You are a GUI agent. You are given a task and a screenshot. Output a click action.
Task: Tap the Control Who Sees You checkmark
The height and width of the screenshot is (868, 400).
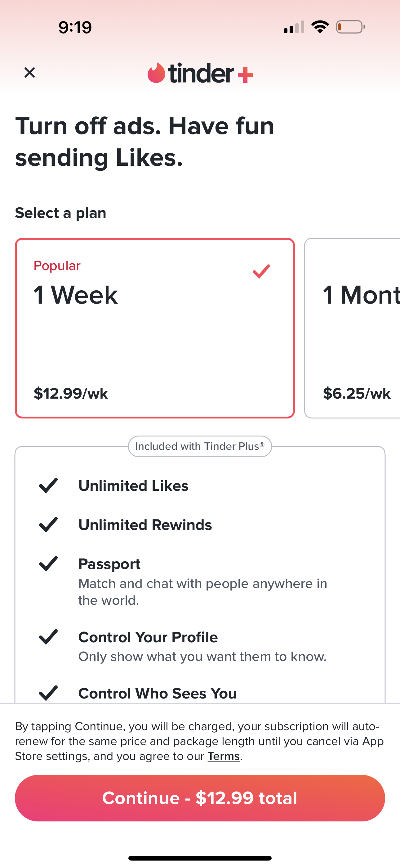[x=48, y=693]
